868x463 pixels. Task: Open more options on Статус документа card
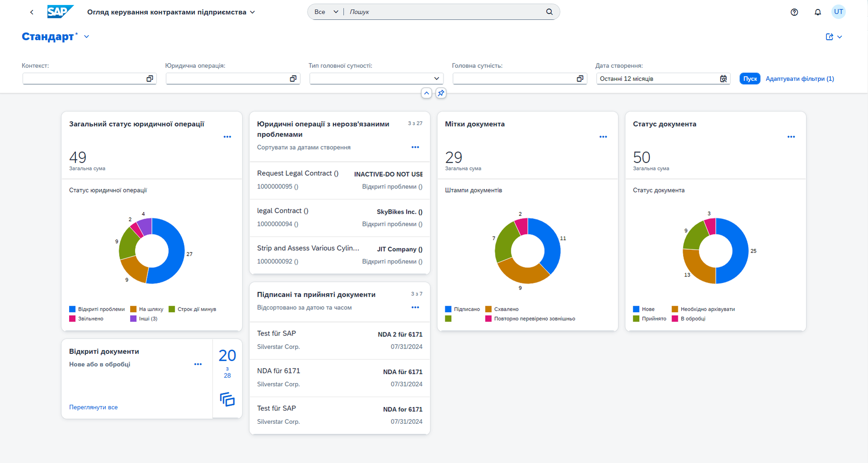pyautogui.click(x=791, y=137)
